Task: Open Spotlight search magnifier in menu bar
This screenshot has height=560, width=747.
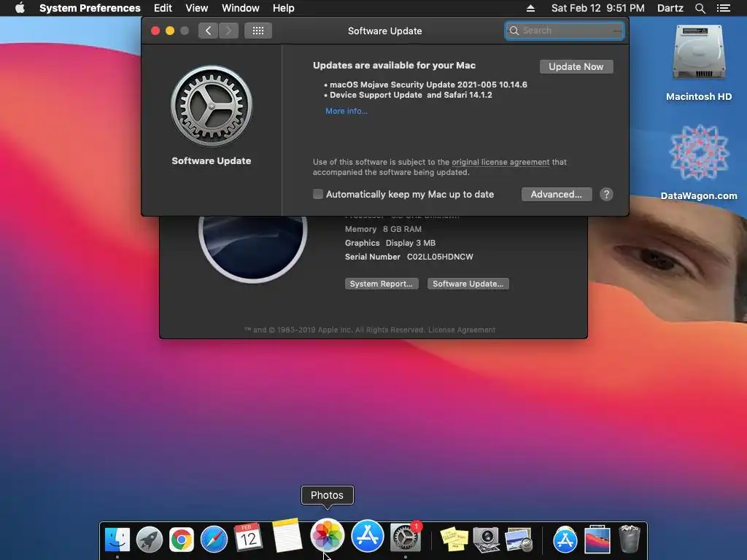Action: click(700, 8)
